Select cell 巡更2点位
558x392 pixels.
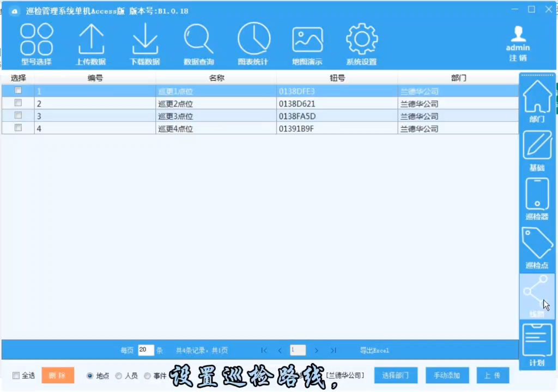coord(216,103)
